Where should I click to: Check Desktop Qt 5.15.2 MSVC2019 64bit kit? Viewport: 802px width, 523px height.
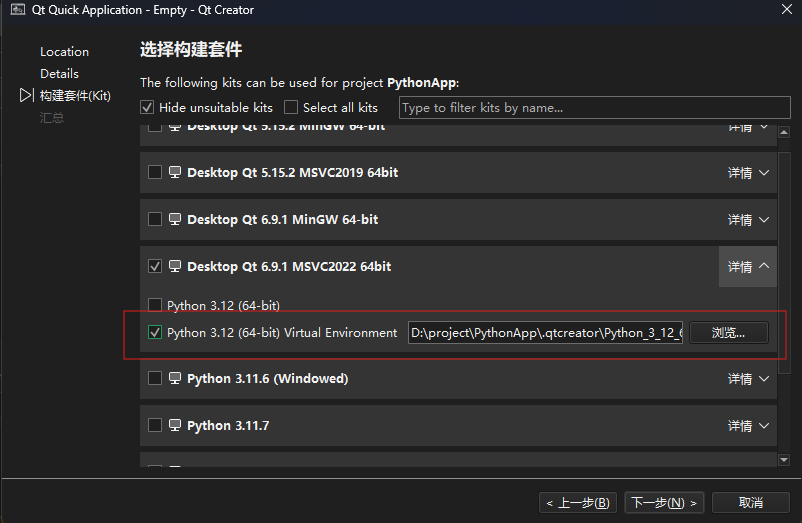[154, 172]
